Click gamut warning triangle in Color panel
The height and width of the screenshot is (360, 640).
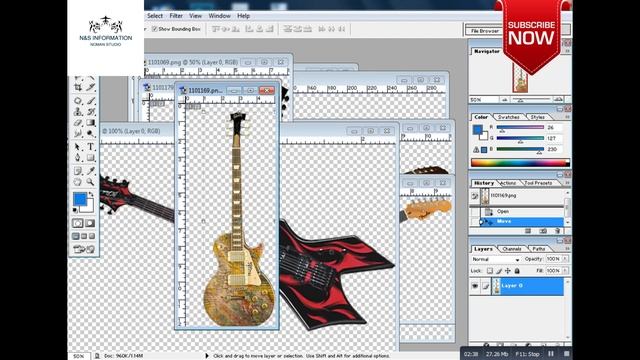tap(476, 150)
